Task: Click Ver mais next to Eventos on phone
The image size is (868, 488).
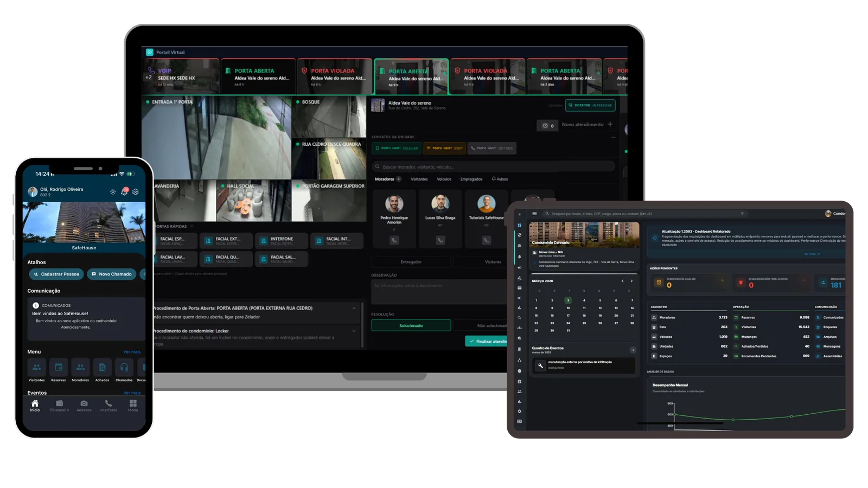Action: 132,393
